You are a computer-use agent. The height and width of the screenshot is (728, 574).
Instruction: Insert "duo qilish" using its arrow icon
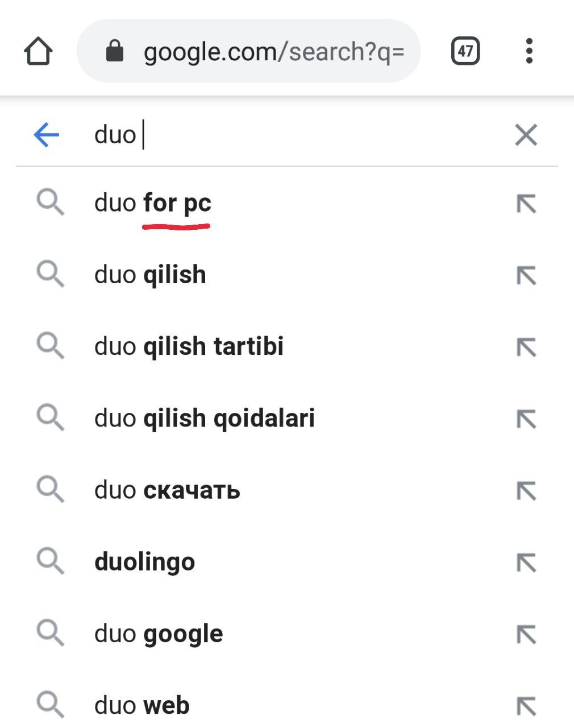tap(526, 275)
